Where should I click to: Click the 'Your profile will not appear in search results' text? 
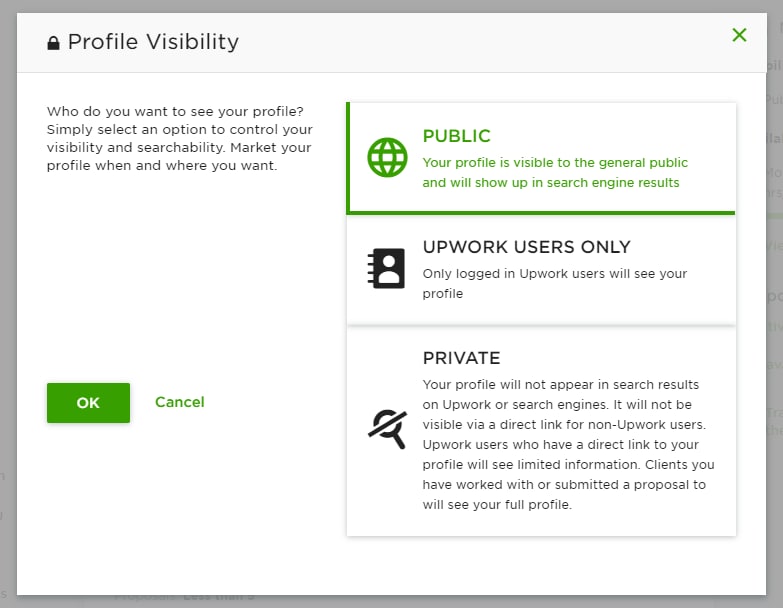click(x=561, y=384)
